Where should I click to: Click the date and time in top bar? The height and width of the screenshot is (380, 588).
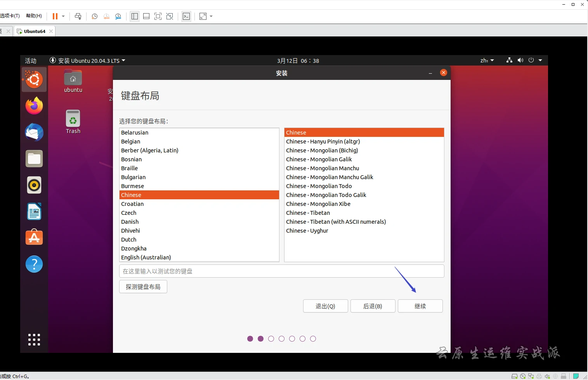pos(298,60)
